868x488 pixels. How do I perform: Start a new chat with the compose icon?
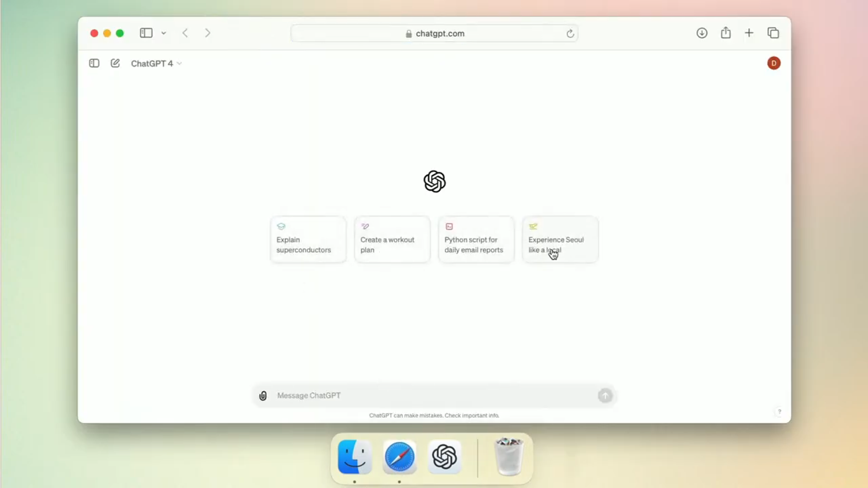click(x=115, y=63)
